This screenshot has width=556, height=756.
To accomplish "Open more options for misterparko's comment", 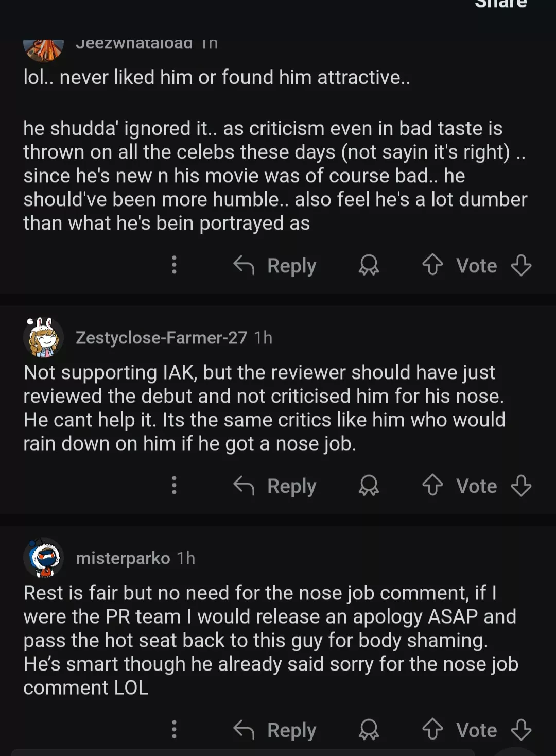I will [x=174, y=729].
